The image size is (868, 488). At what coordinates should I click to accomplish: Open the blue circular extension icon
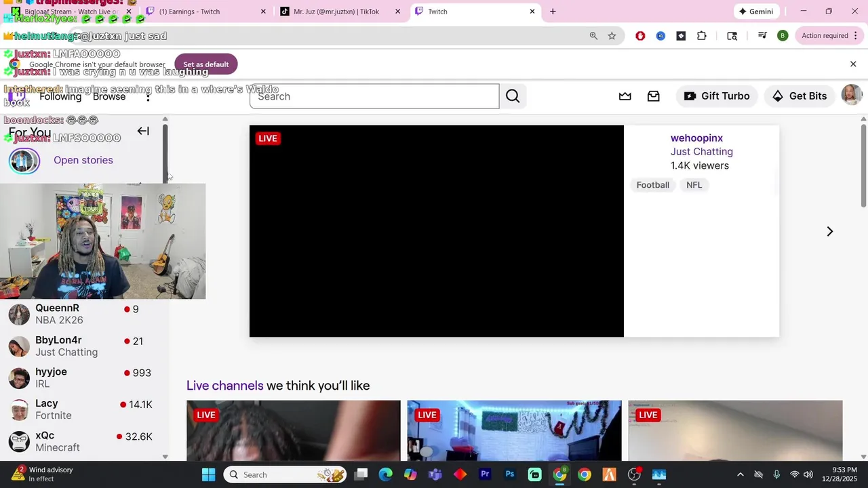pyautogui.click(x=660, y=36)
